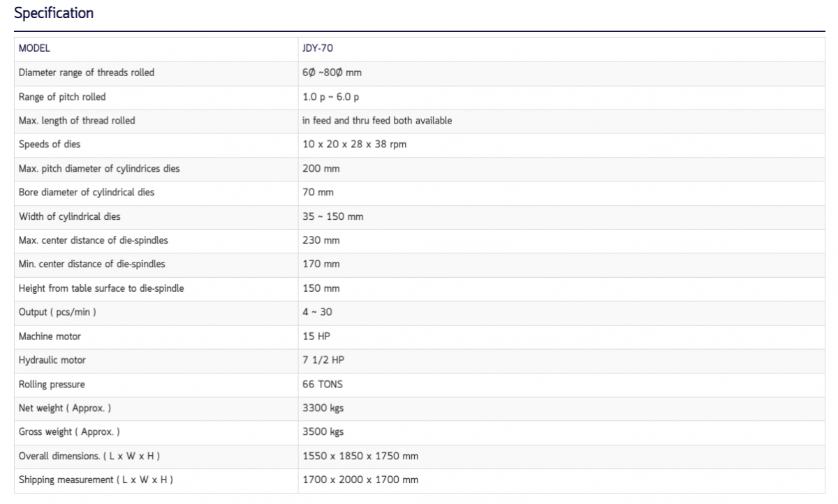Click the 3300 kgs value
838x504 pixels.
[323, 408]
